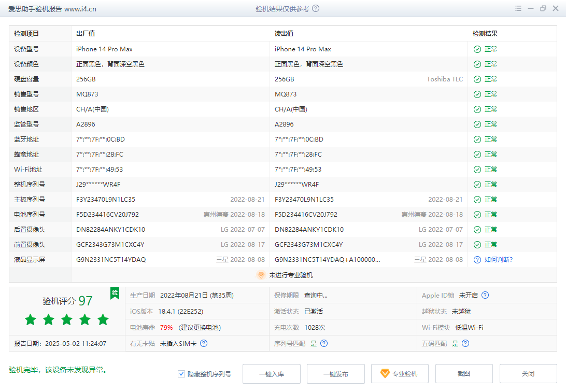Open the 如何判断? link

point(499,260)
